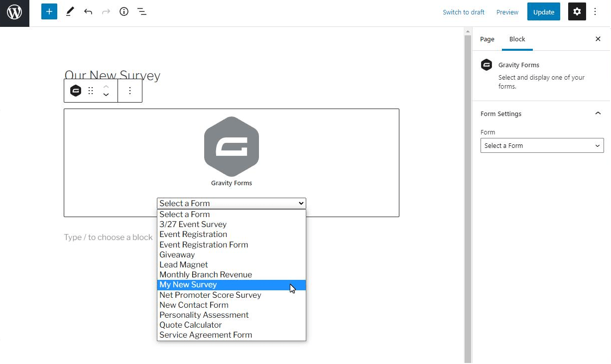Move block down with arrow

(106, 95)
